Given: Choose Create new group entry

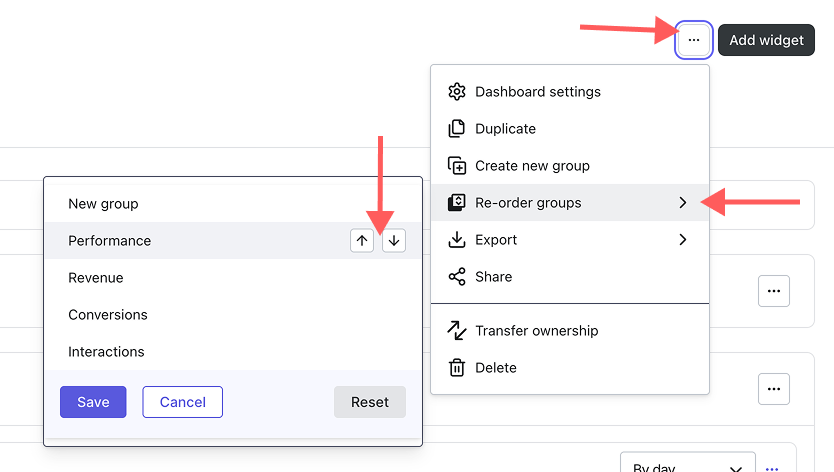Looking at the screenshot, I should (x=570, y=165).
